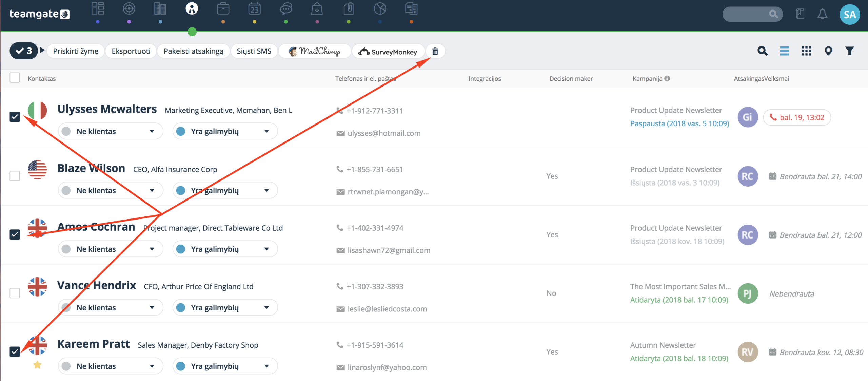Click the trash delete icon
The image size is (868, 381).
435,51
